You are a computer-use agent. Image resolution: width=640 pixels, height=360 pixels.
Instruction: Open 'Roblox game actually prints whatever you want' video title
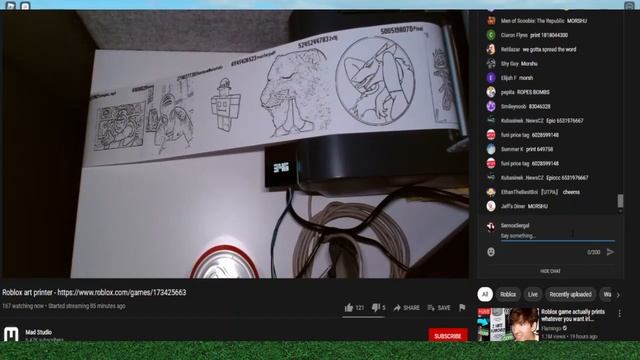pyautogui.click(x=573, y=315)
